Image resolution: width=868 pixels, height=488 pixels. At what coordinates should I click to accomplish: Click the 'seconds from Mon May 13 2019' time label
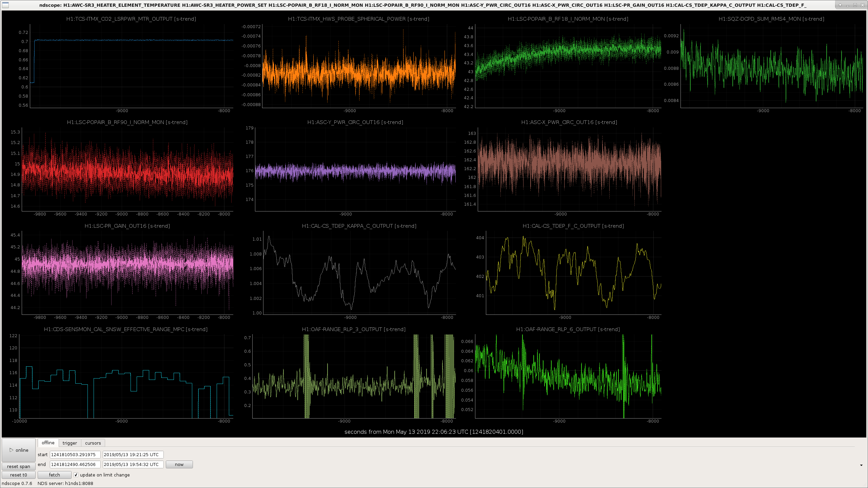(434, 432)
